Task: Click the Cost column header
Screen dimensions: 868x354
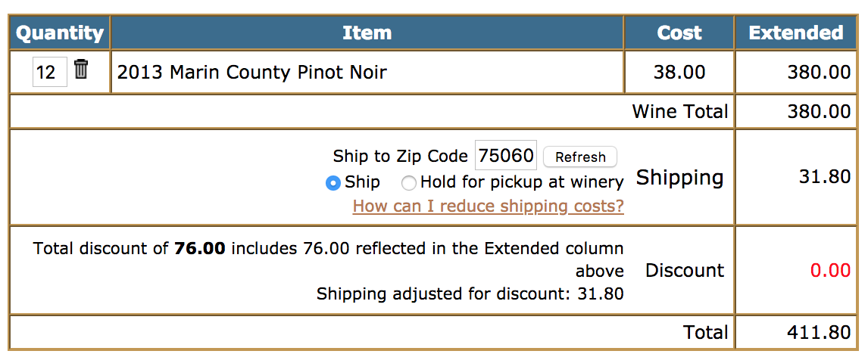Action: tap(679, 33)
